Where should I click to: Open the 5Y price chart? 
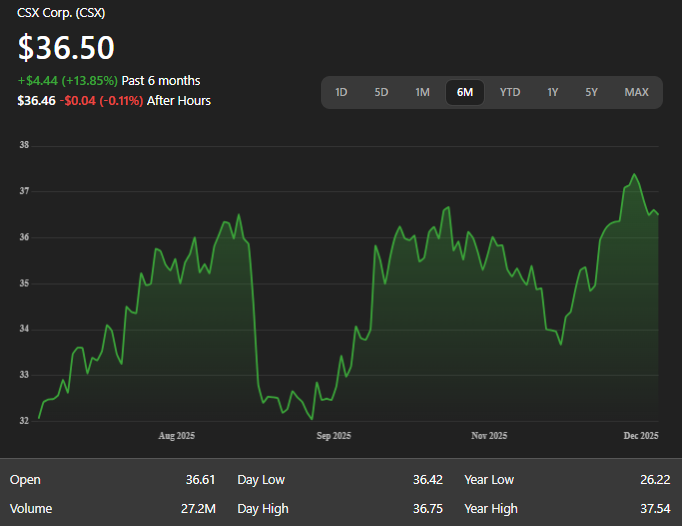(x=591, y=92)
